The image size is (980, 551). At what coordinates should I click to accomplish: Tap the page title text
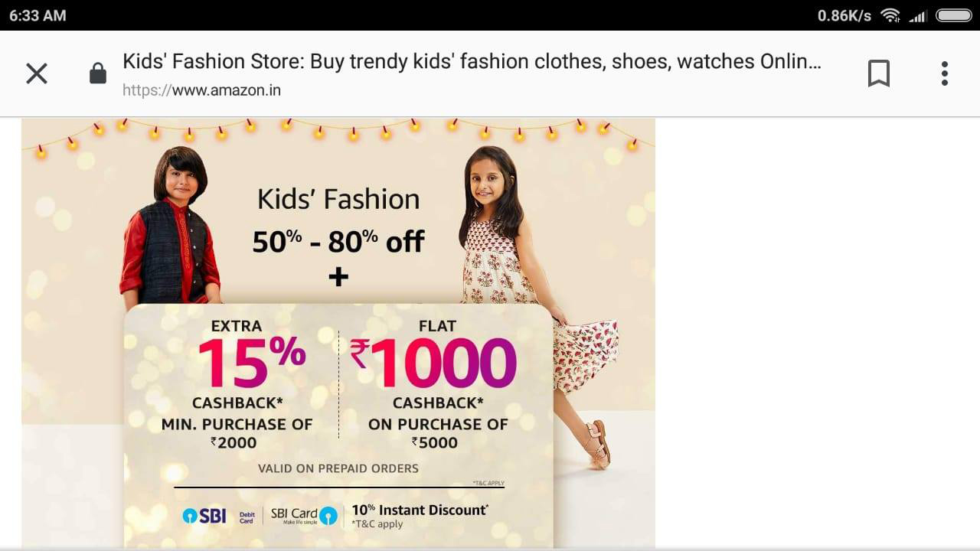click(472, 61)
